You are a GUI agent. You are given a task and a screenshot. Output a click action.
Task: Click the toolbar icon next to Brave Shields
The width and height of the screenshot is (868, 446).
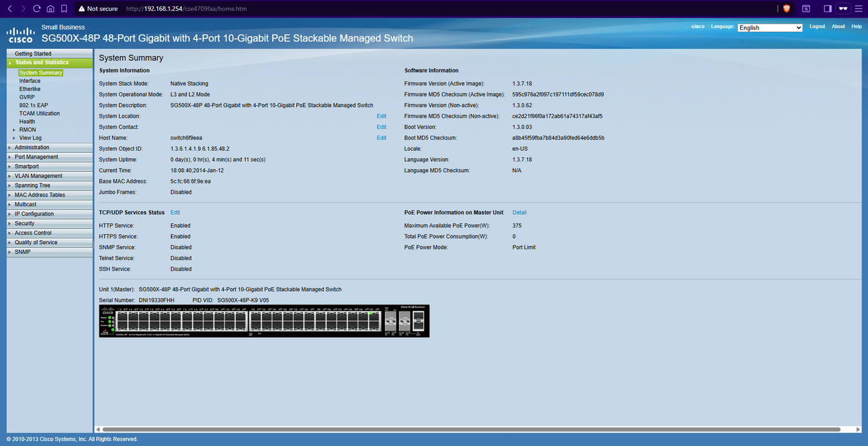(x=806, y=9)
